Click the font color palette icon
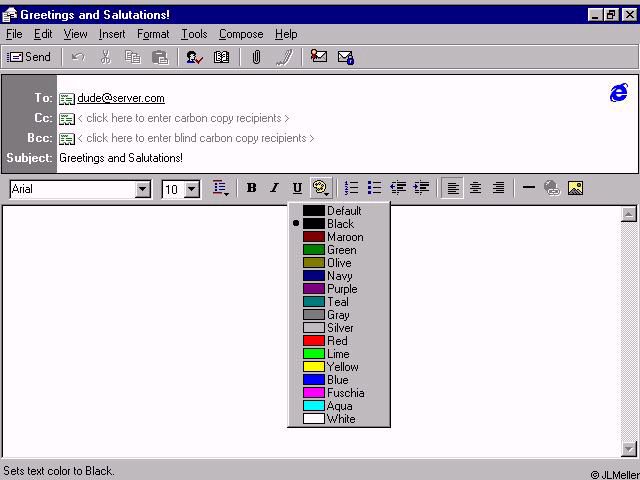This screenshot has width=640, height=480. 321,188
